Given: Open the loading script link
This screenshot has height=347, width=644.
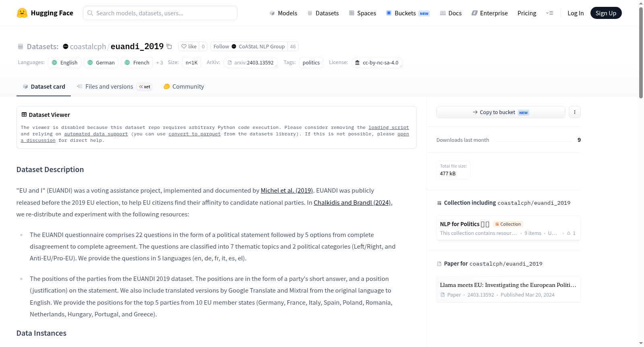Looking at the screenshot, I should [388, 127].
